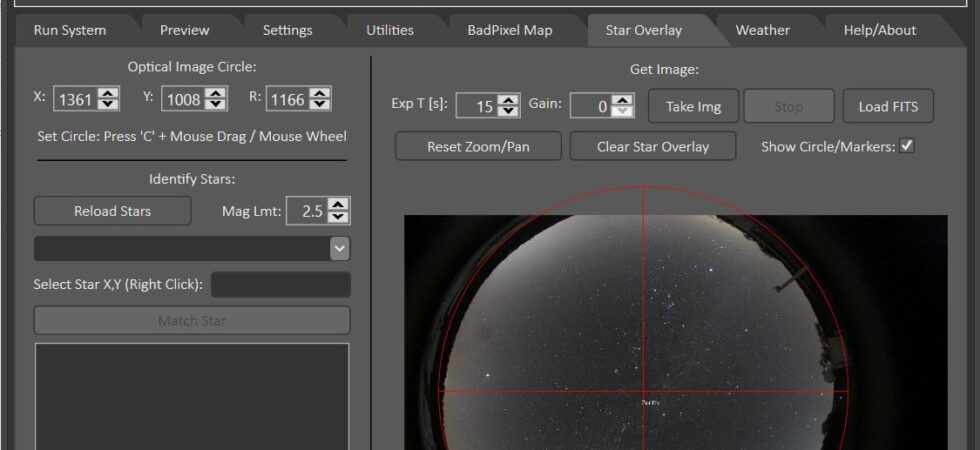
Task: Click the matched stars list box
Action: (x=192, y=396)
